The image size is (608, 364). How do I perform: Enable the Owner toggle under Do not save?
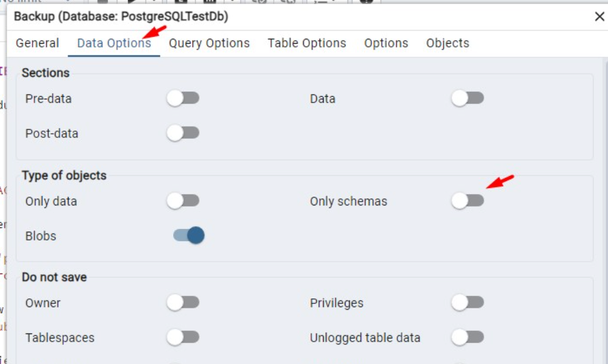pyautogui.click(x=183, y=303)
